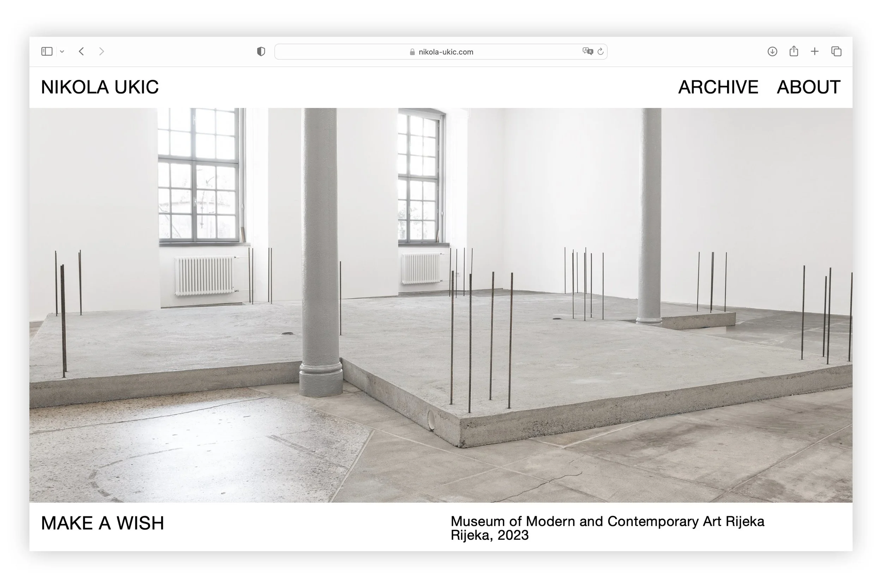This screenshot has height=588, width=882.
Task: Go forward with the right arrow
Action: coord(101,51)
